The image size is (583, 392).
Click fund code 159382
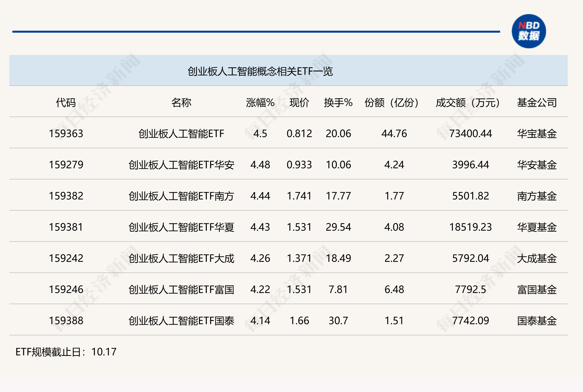pyautogui.click(x=66, y=196)
